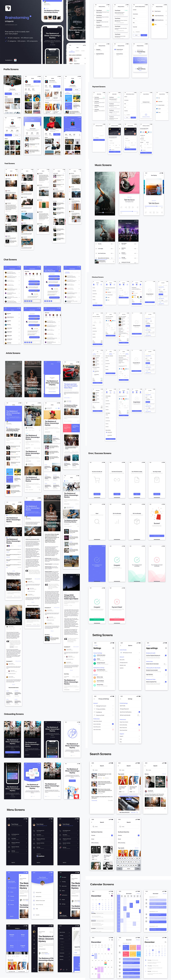This screenshot has height=980, width=171.
Task: Click white checkmark circle on the purple success screen
Action: tap(97, 560)
